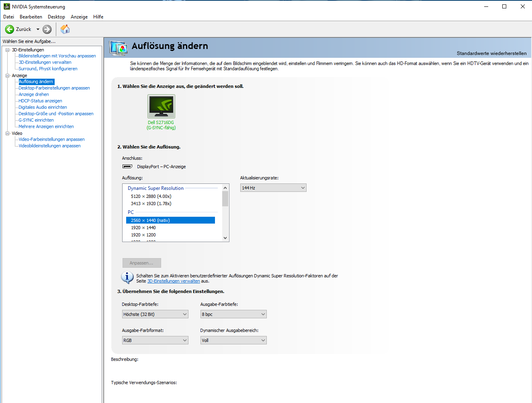Open Video-Farbeinstellungen anpassen
Viewport: 532px width, 403px height.
tap(51, 139)
